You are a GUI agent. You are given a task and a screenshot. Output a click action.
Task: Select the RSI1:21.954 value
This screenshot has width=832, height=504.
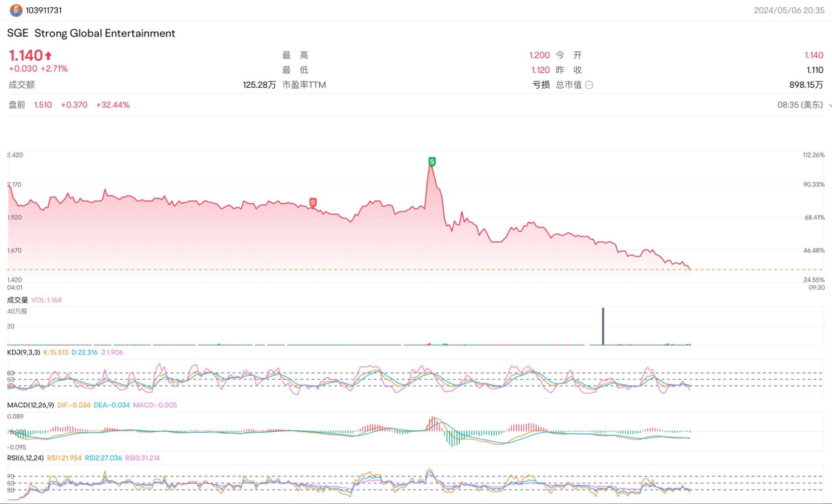[64, 458]
